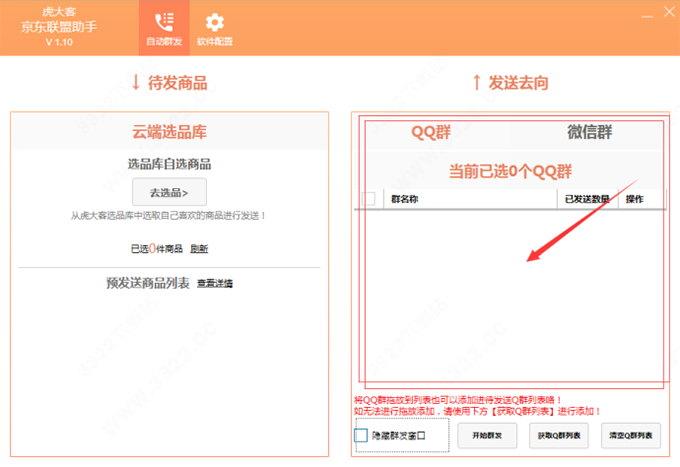
Task: Click the 清空Q群列表 button
Action: (x=631, y=435)
